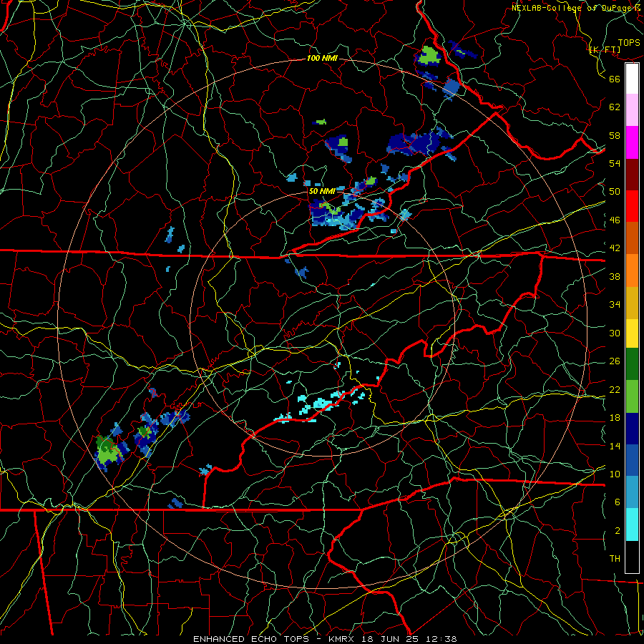The width and height of the screenshot is (644, 644).
Task: Click the legend value 18
Action: [615, 418]
